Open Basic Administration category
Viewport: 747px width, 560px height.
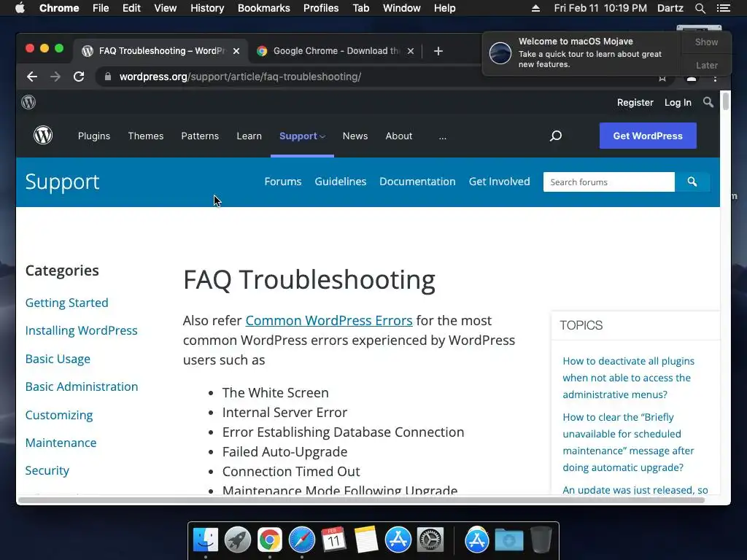point(82,386)
